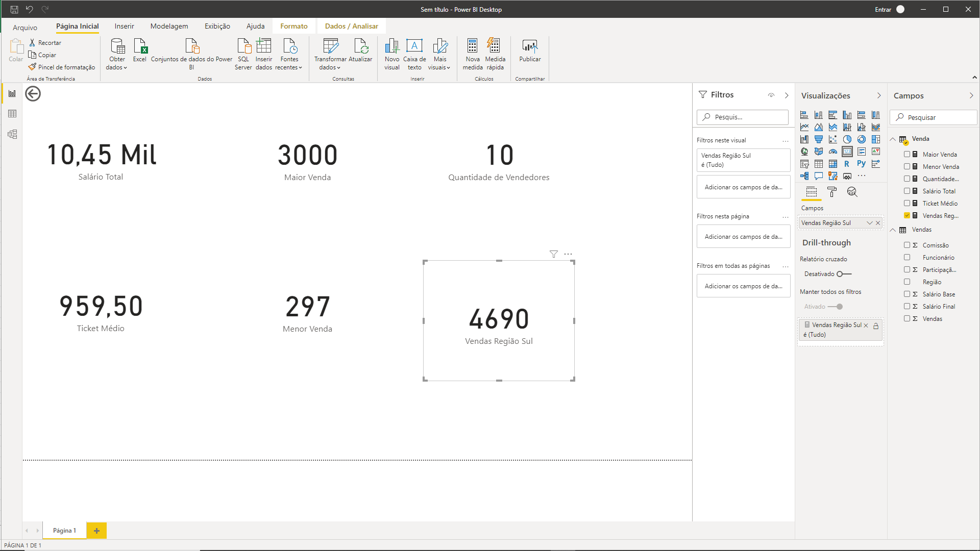This screenshot has height=551, width=980.
Task: Switch to Model view in left sidebar
Action: point(12,134)
